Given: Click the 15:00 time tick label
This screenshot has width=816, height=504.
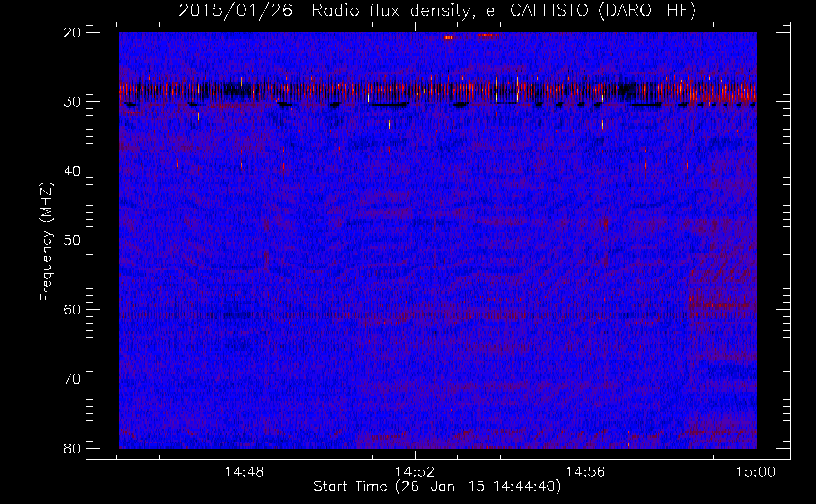Looking at the screenshot, I should point(755,472).
